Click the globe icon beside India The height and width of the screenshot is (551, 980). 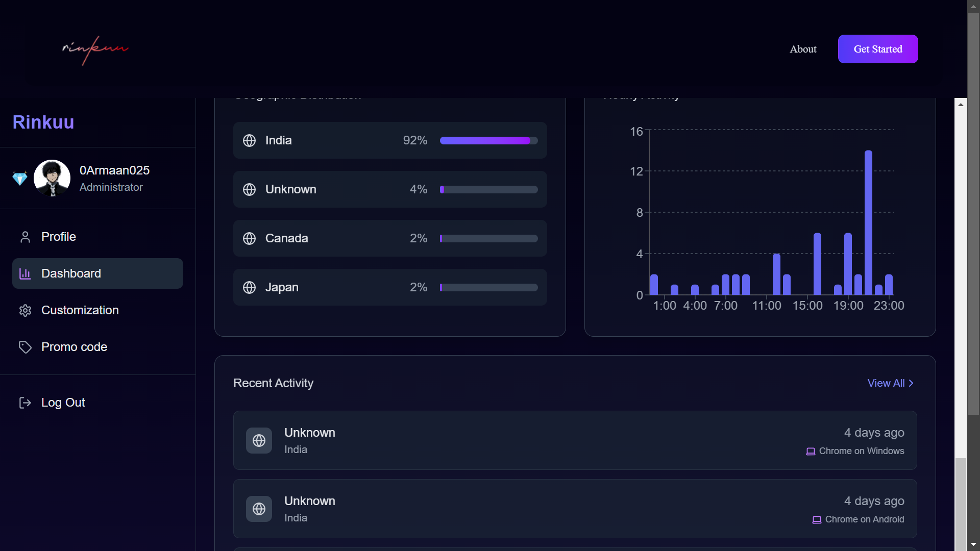(249, 140)
